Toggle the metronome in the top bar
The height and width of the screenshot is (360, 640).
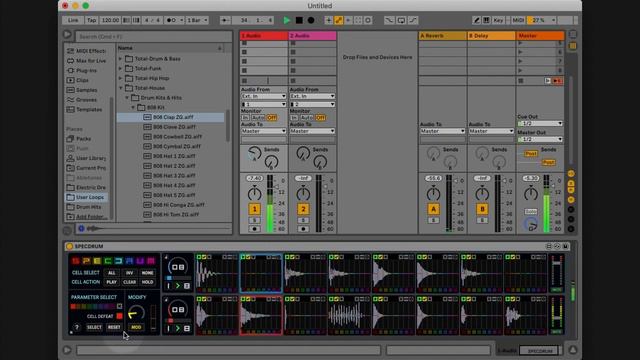[x=173, y=20]
